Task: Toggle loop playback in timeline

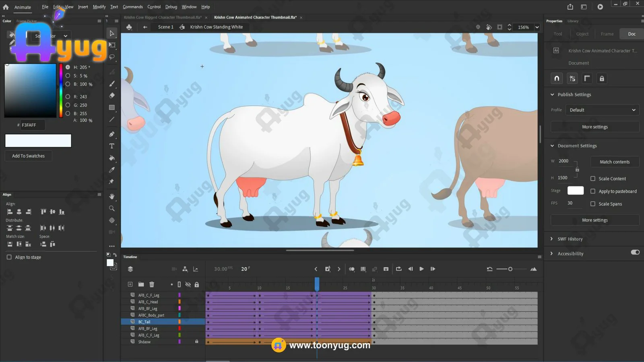Action: point(398,269)
